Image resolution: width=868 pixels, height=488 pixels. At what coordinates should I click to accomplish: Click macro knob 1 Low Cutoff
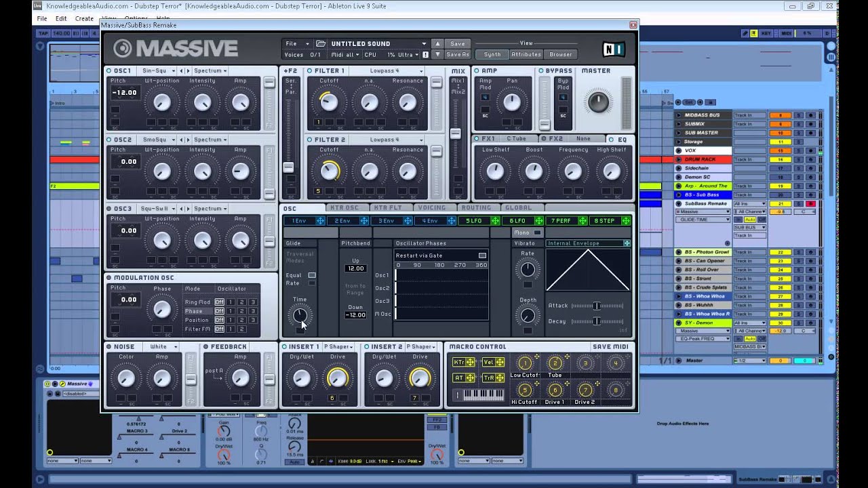(x=524, y=364)
